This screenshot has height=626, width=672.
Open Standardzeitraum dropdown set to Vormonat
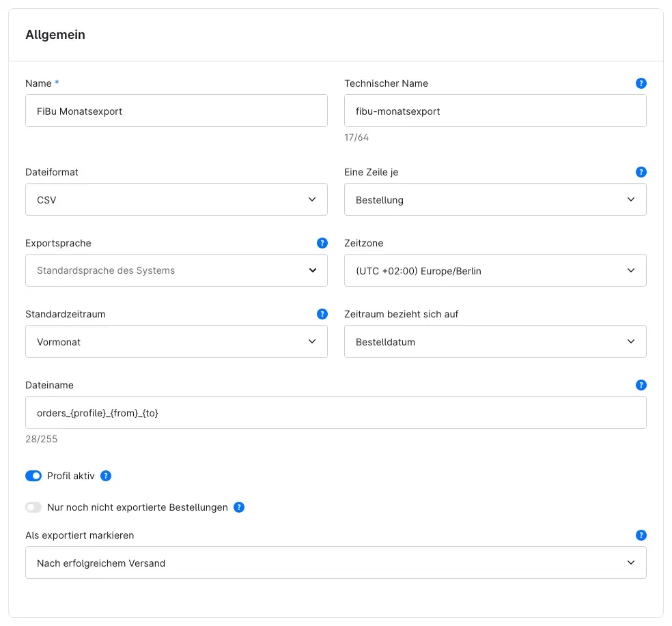(x=176, y=341)
